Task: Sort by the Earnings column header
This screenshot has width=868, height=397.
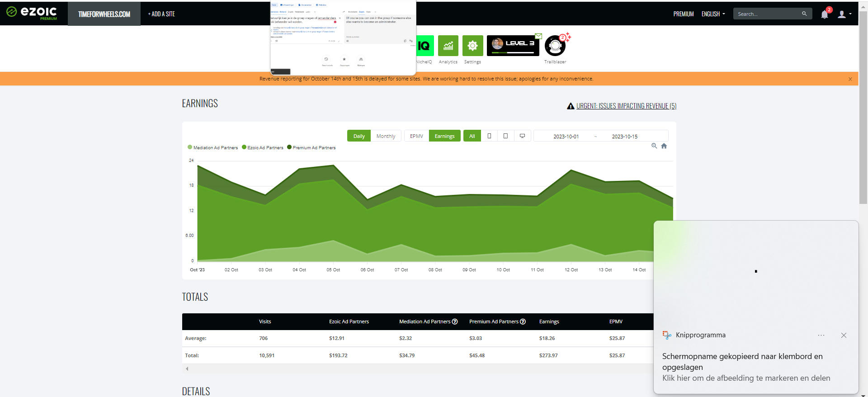Action: [x=549, y=321]
